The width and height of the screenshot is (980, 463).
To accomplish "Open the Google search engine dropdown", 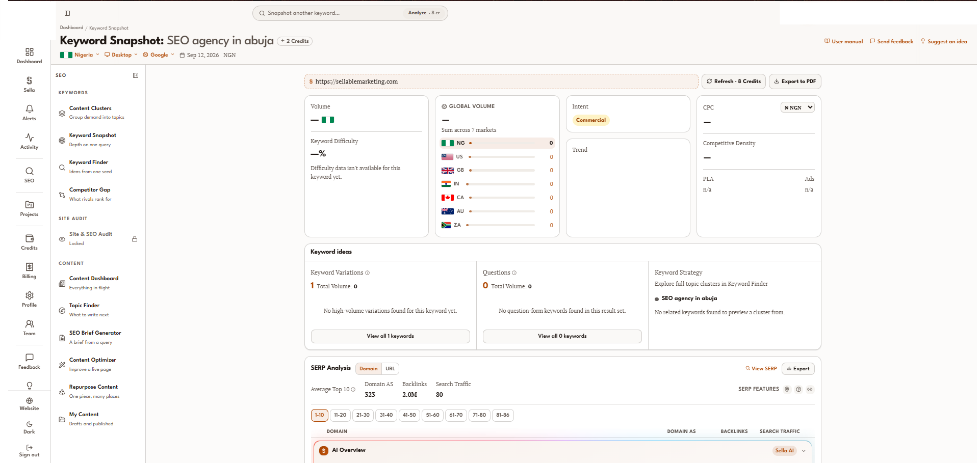I will 159,55.
